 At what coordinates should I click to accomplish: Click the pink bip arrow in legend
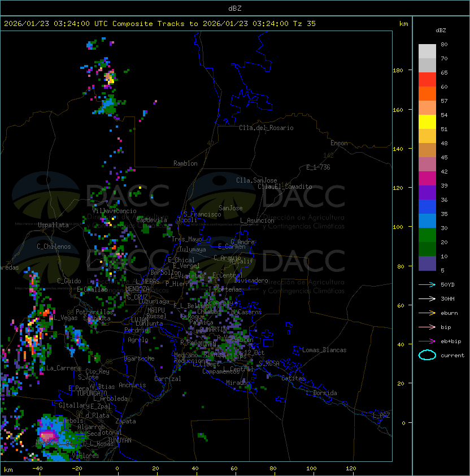point(427,327)
